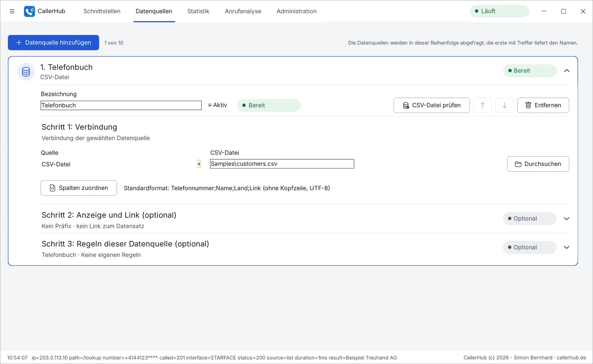Click the Telefonbuch database icon
The image size is (593, 364).
[x=26, y=71]
